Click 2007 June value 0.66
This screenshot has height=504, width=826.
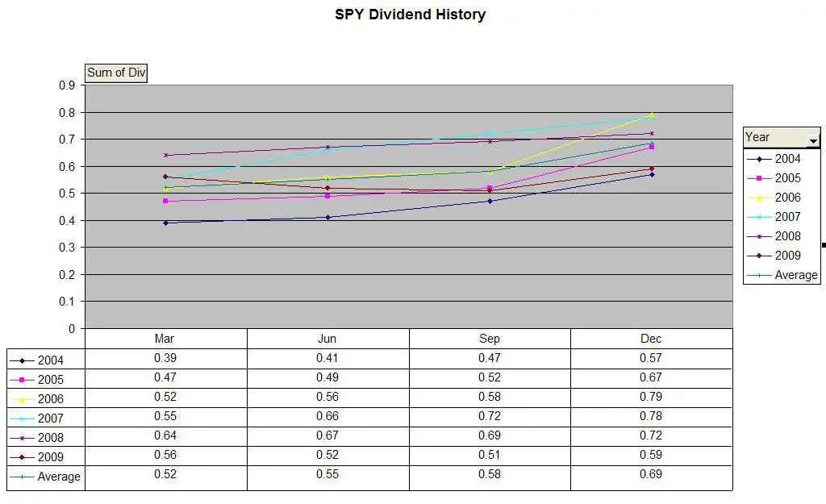tap(327, 416)
